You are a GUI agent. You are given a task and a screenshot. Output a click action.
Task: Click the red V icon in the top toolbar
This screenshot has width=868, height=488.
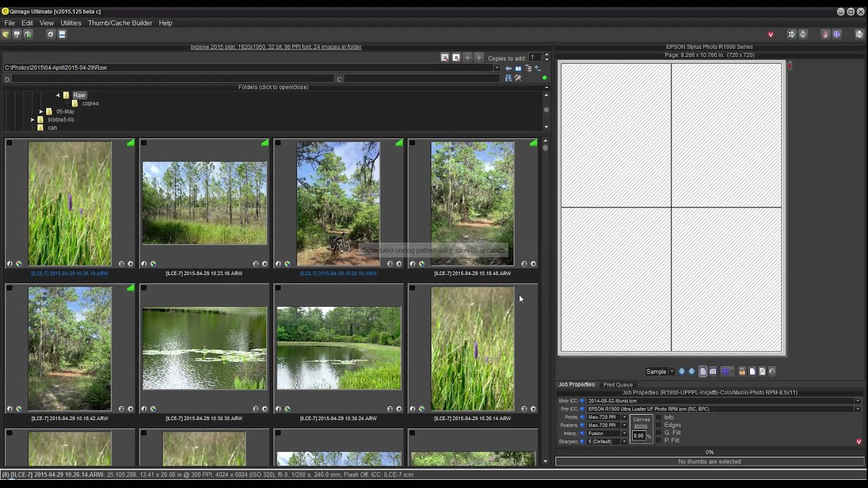(x=770, y=35)
